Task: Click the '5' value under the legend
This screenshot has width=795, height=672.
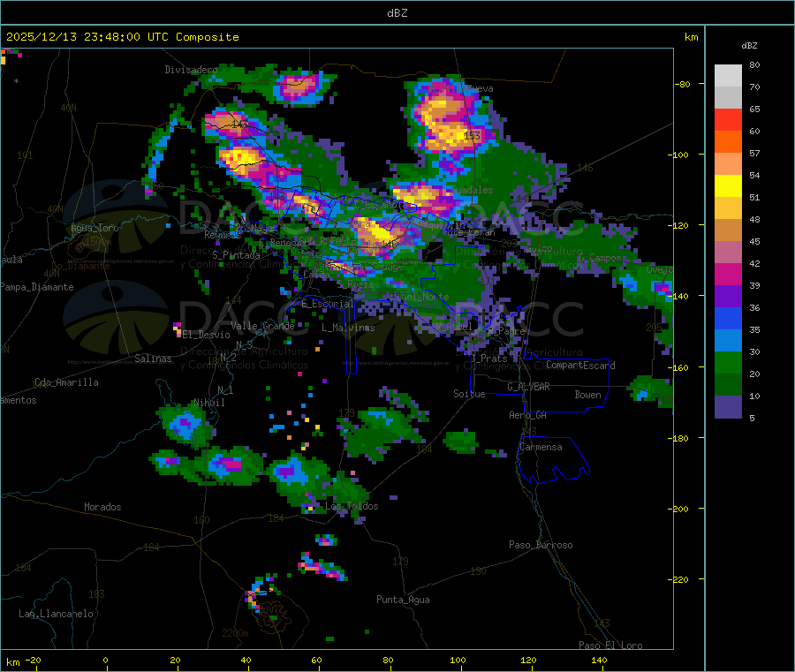Action: [x=752, y=418]
